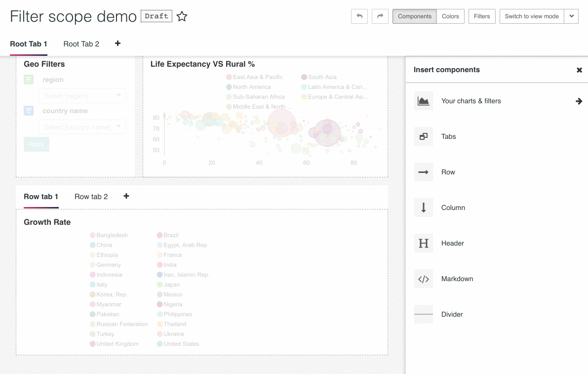Add a new row tab with plus icon
The image size is (588, 374).
point(126,196)
